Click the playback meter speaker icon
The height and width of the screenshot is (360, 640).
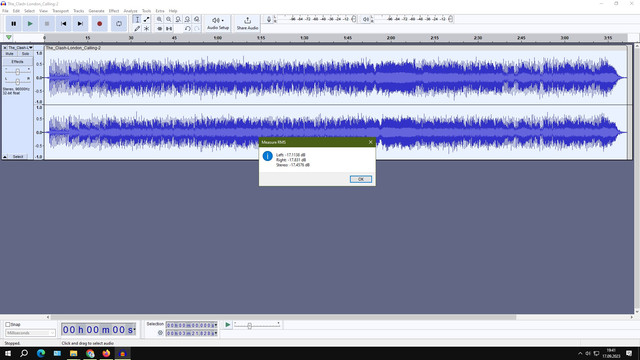pos(366,19)
